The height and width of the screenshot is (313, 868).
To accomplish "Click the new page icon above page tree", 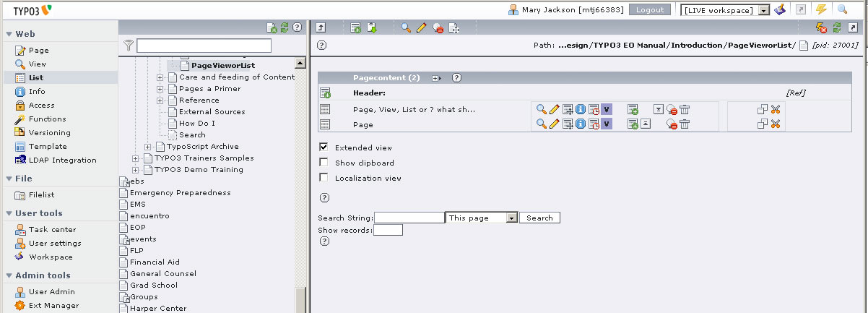I will pyautogui.click(x=272, y=27).
